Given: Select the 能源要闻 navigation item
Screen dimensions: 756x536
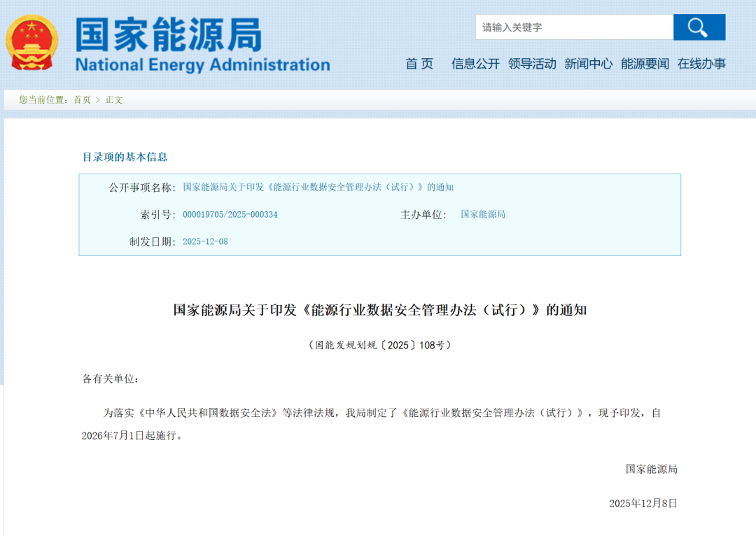Looking at the screenshot, I should pos(645,63).
